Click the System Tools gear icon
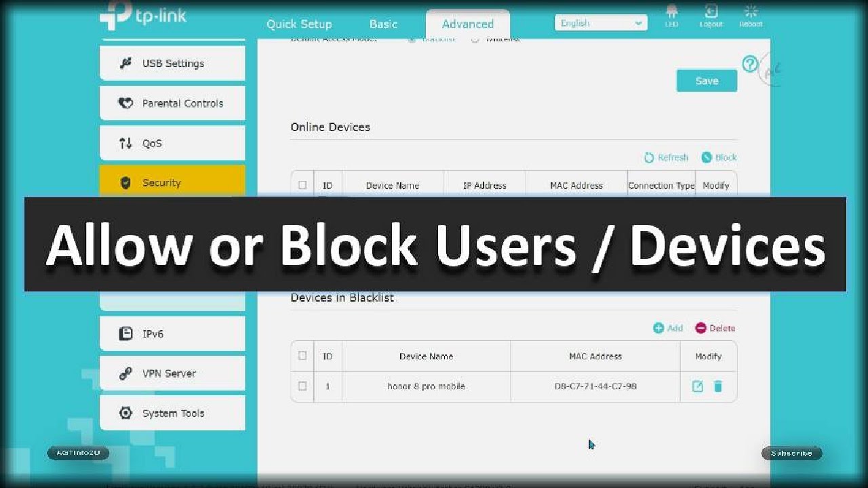Image resolution: width=868 pixels, height=488 pixels. tap(125, 413)
